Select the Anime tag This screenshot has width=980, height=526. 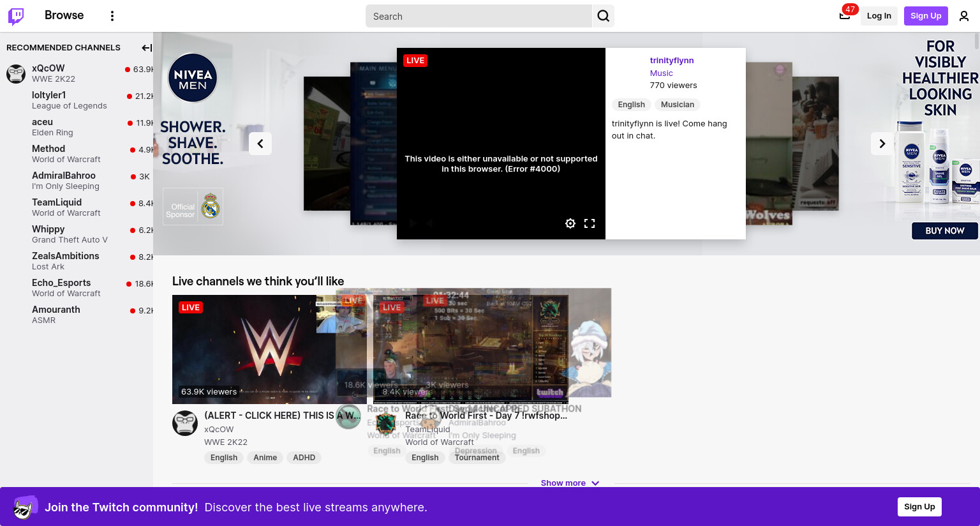coord(265,458)
